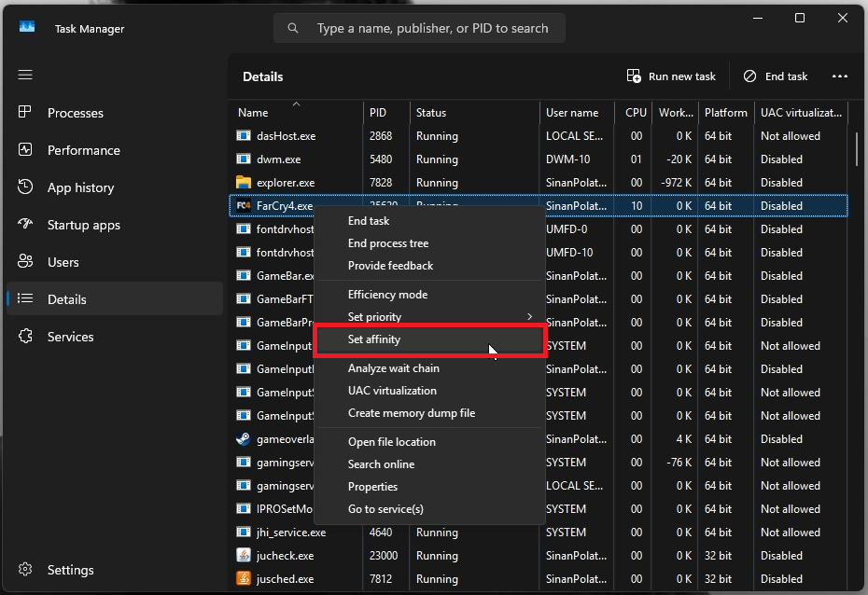Click the jusched.exe Java icon
The image size is (868, 595).
tap(244, 578)
